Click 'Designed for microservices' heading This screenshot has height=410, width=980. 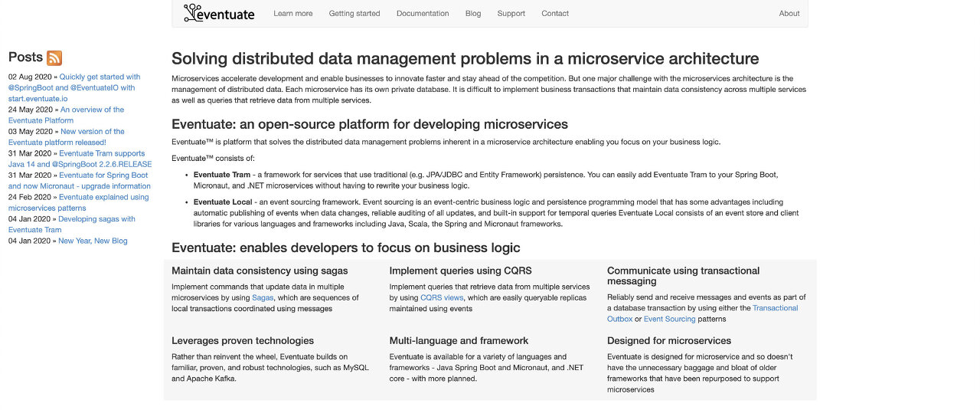pos(669,340)
